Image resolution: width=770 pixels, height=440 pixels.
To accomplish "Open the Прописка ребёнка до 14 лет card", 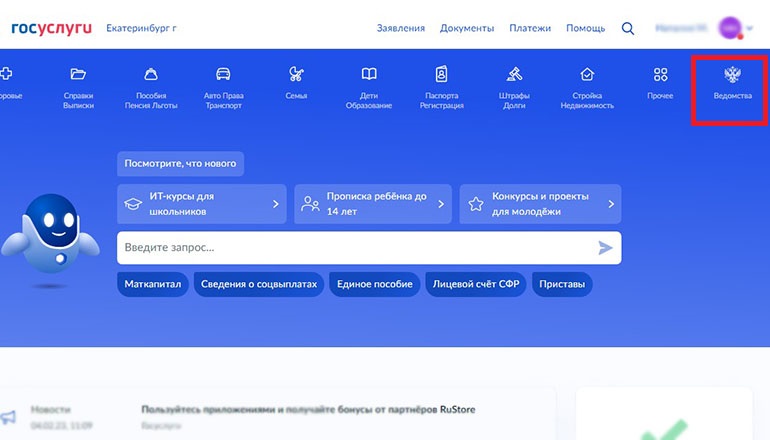I will point(372,204).
